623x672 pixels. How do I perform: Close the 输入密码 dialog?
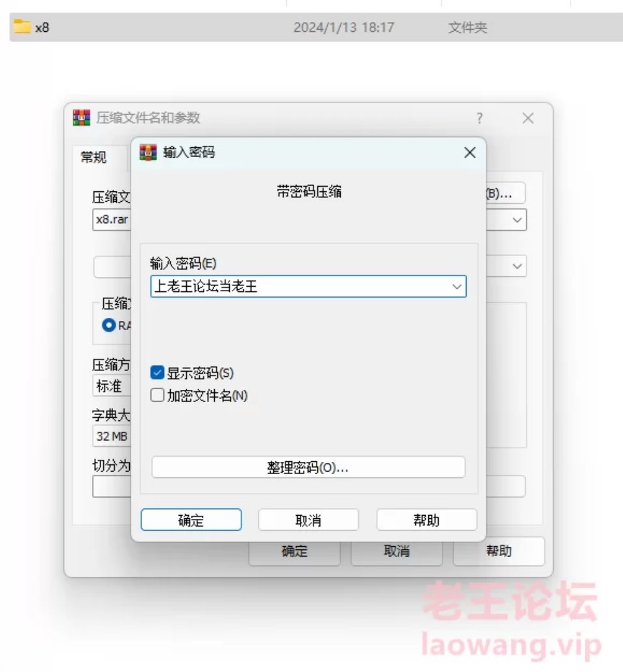pos(470,152)
